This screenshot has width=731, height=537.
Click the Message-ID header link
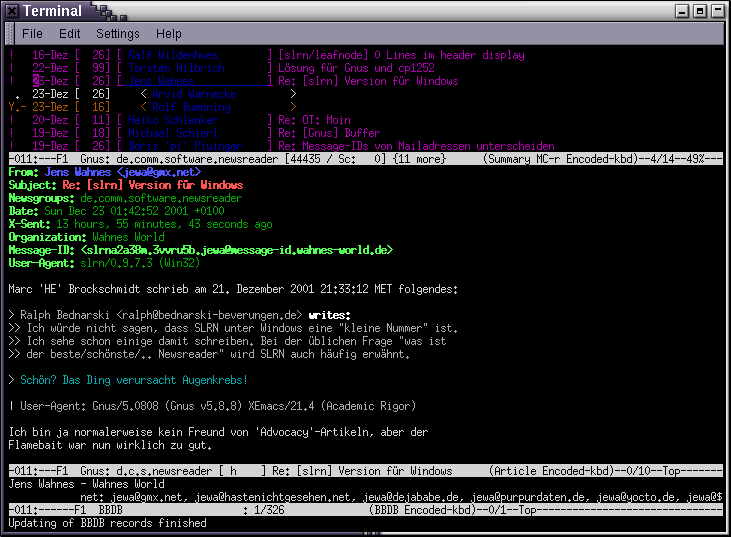click(237, 250)
